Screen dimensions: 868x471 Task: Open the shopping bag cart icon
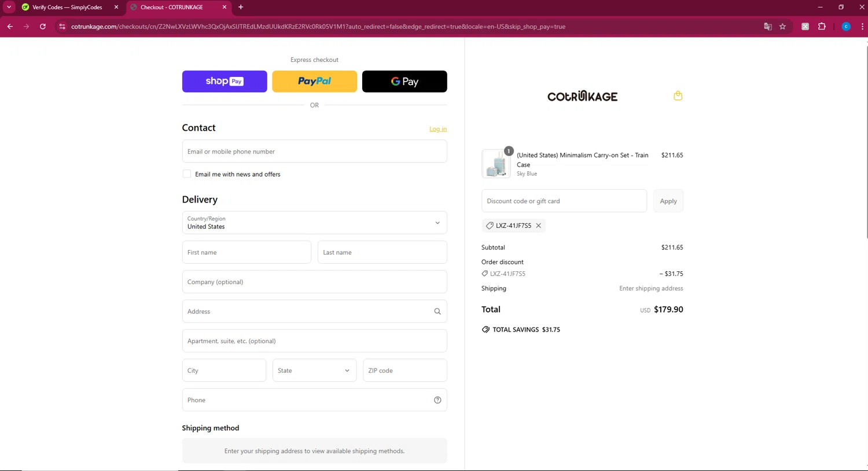[678, 96]
